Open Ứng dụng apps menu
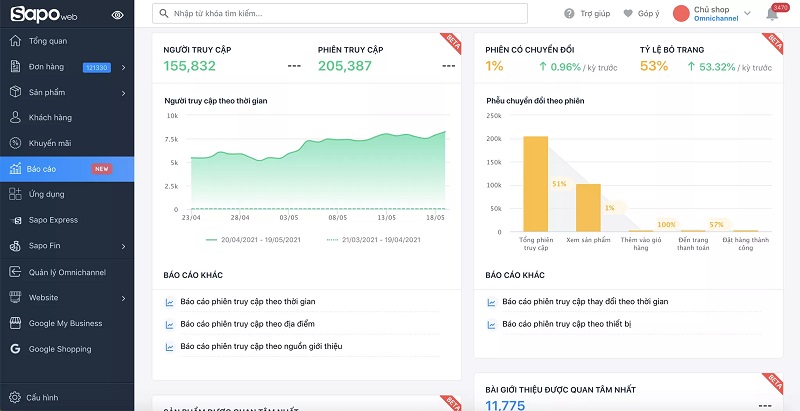 (46, 193)
